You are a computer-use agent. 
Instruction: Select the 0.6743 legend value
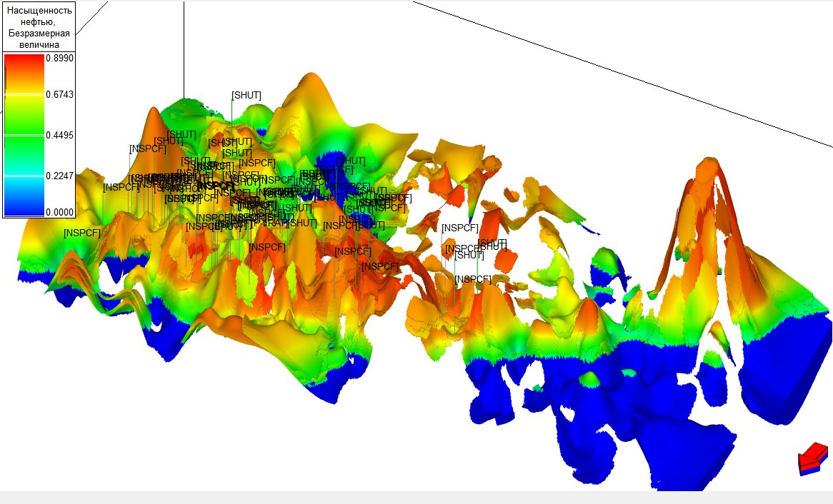point(60,95)
